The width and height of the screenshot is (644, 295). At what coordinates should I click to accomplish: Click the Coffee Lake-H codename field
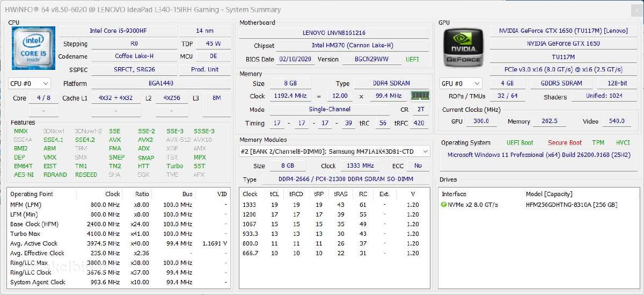point(134,56)
